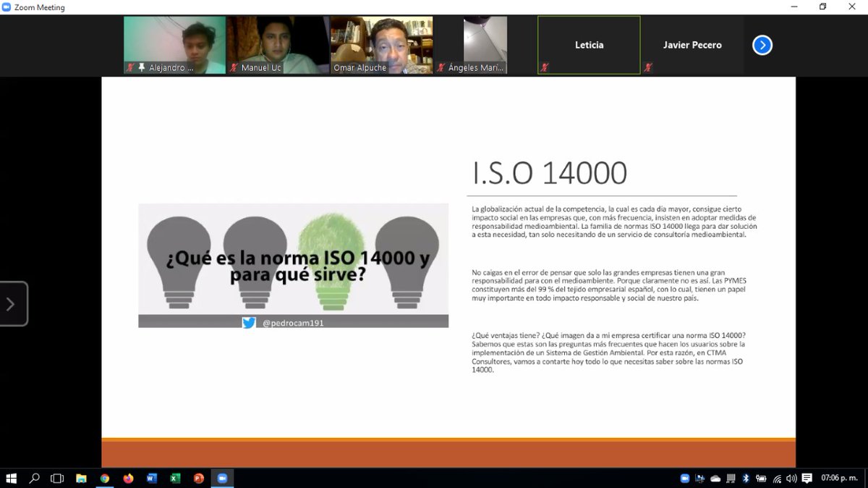Click muted mic icon on Leticia's tile

pos(545,67)
